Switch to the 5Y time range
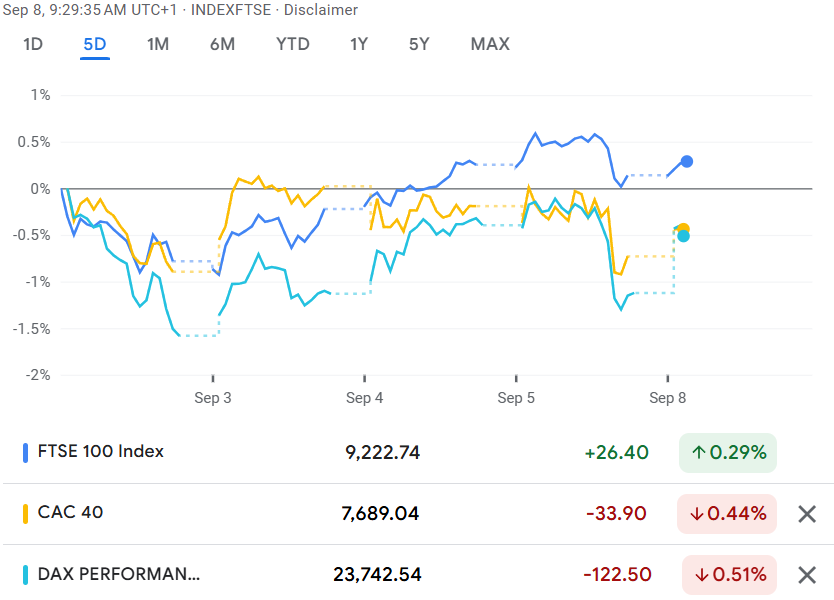This screenshot has width=834, height=600. [419, 44]
